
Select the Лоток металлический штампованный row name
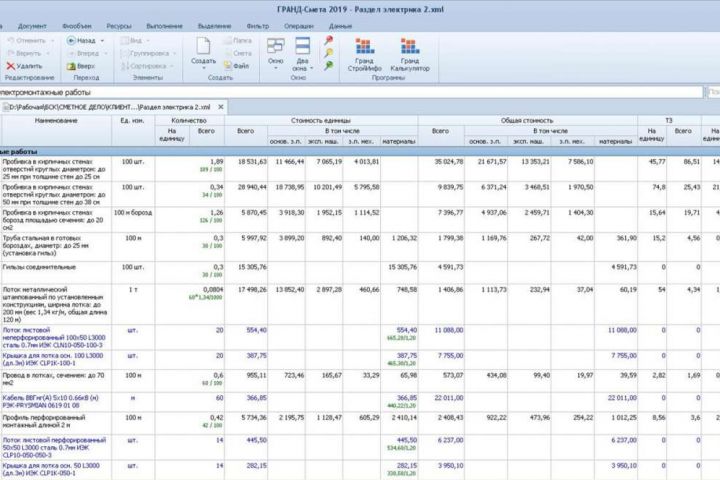point(55,304)
